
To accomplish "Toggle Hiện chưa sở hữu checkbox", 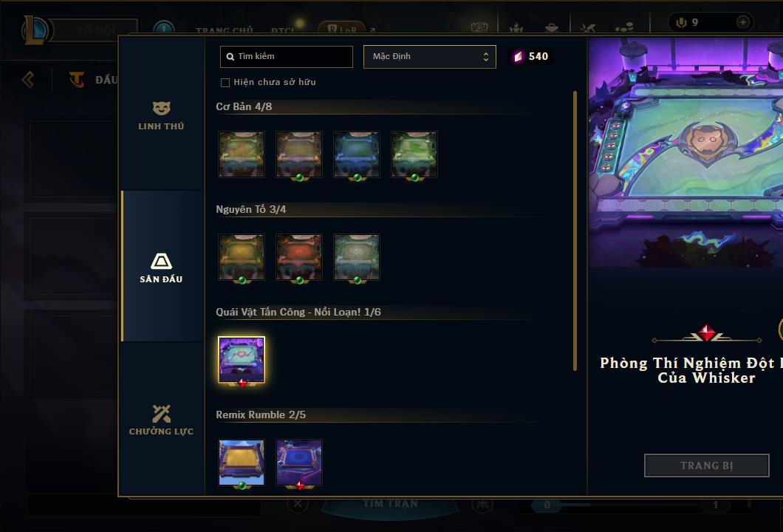I will click(225, 83).
